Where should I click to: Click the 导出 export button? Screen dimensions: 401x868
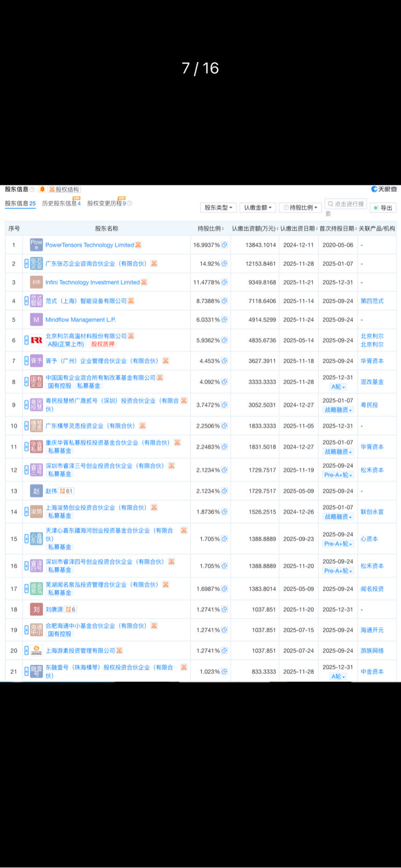pyautogui.click(x=383, y=208)
